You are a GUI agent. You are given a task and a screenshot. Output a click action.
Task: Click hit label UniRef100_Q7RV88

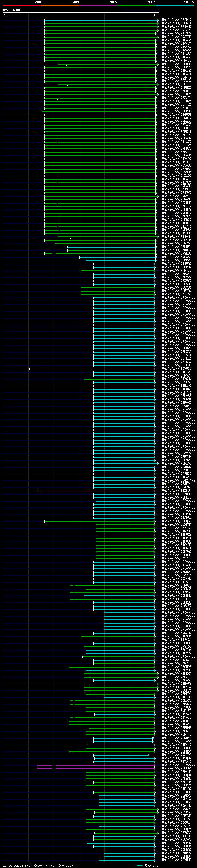tap(177, 670)
